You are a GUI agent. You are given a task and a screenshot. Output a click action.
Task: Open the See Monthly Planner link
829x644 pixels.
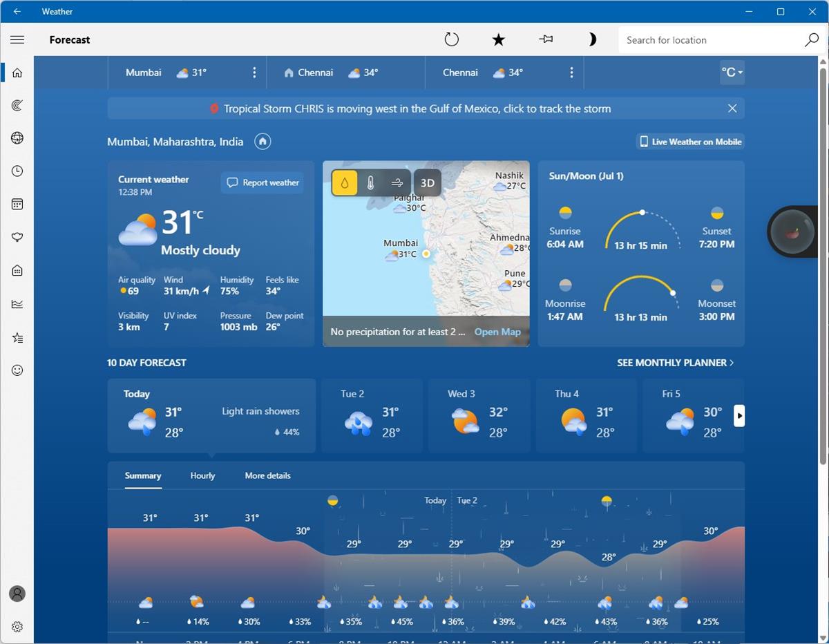coord(675,363)
